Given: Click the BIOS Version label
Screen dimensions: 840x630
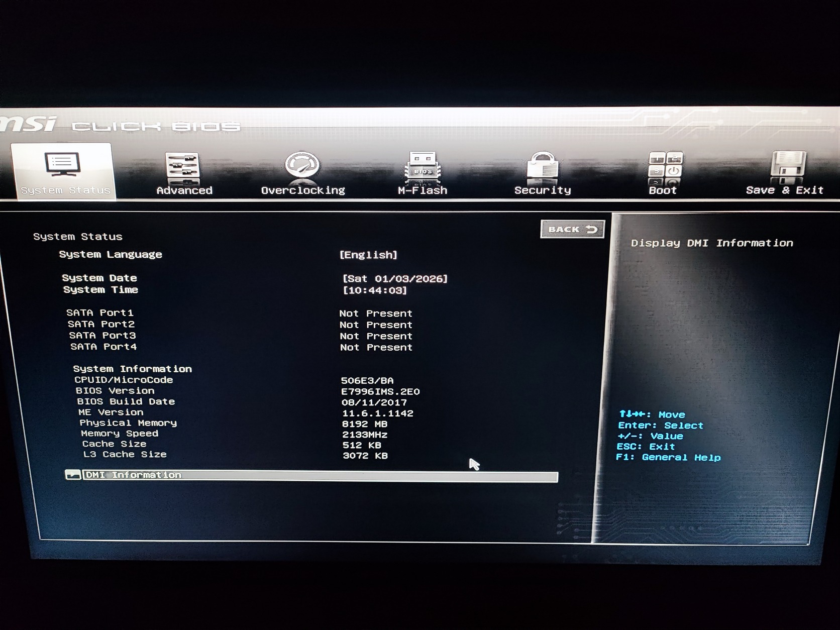Looking at the screenshot, I should point(115,391).
